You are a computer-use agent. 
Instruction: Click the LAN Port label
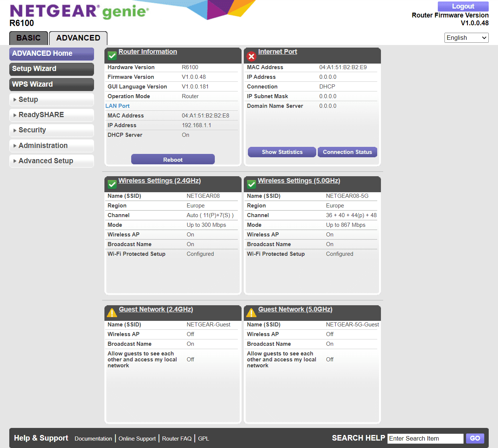tap(117, 106)
